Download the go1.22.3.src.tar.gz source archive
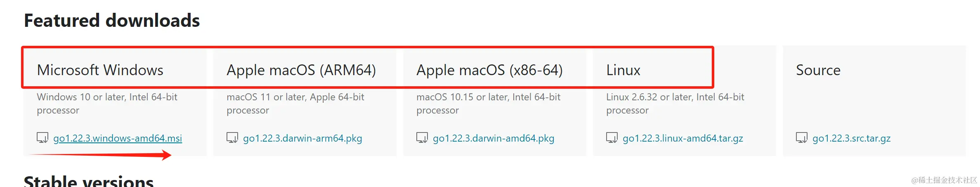This screenshot has width=980, height=187. point(852,138)
